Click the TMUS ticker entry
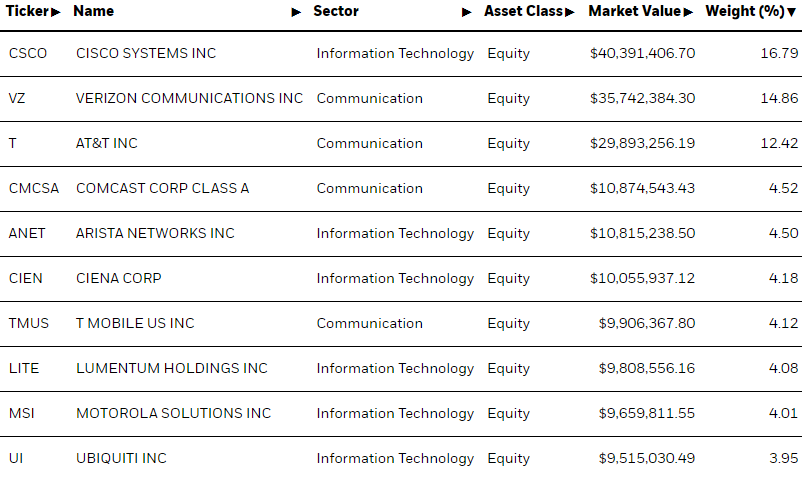Image resolution: width=802 pixels, height=477 pixels. point(29,323)
